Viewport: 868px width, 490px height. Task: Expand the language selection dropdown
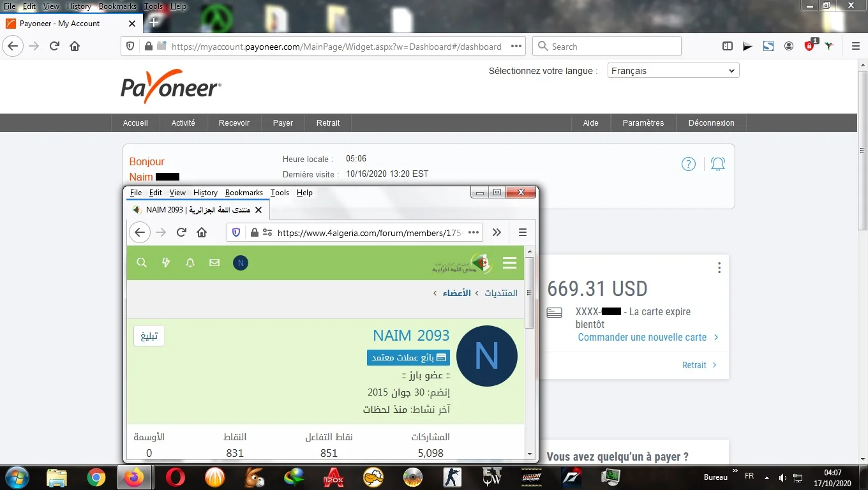[x=673, y=71]
